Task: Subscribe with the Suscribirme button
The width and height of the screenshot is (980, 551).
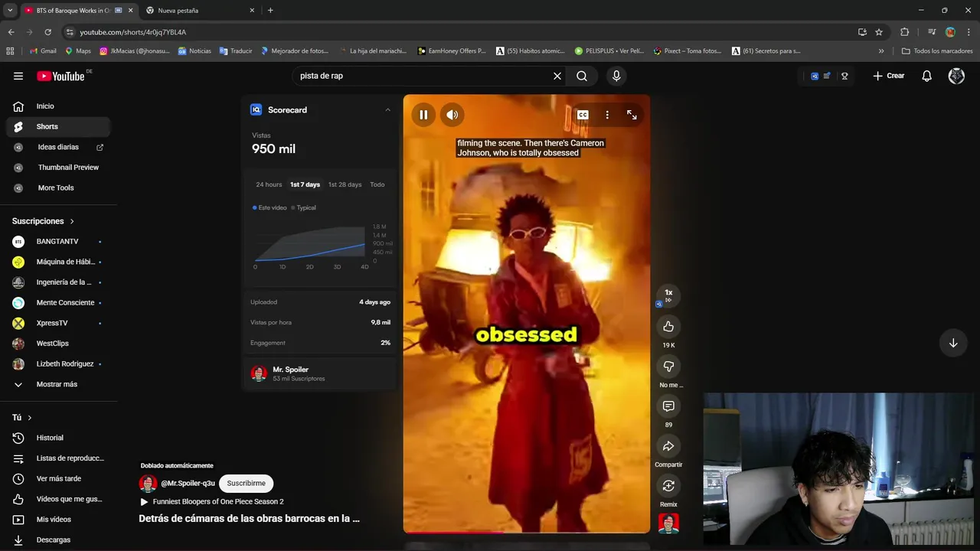Action: pyautogui.click(x=246, y=484)
